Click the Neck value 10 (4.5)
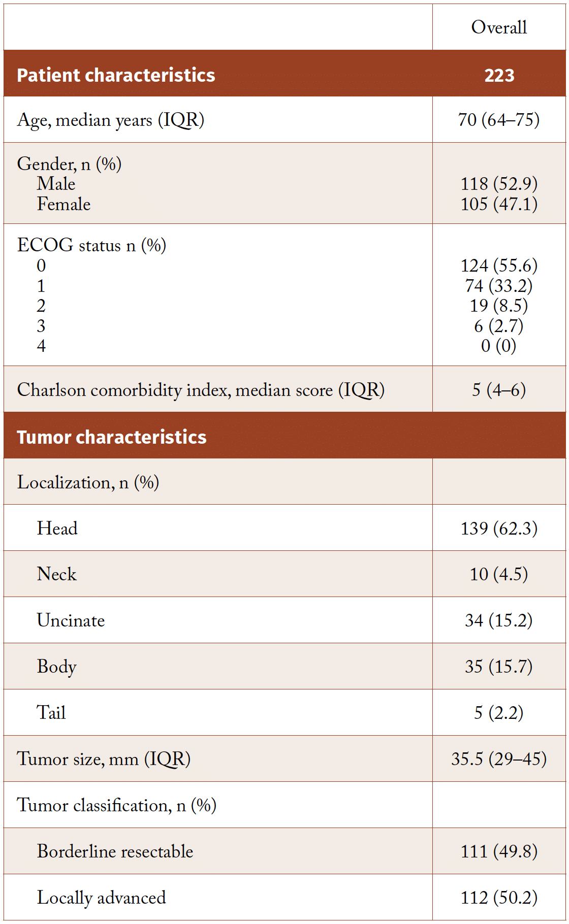 pyautogui.click(x=499, y=574)
